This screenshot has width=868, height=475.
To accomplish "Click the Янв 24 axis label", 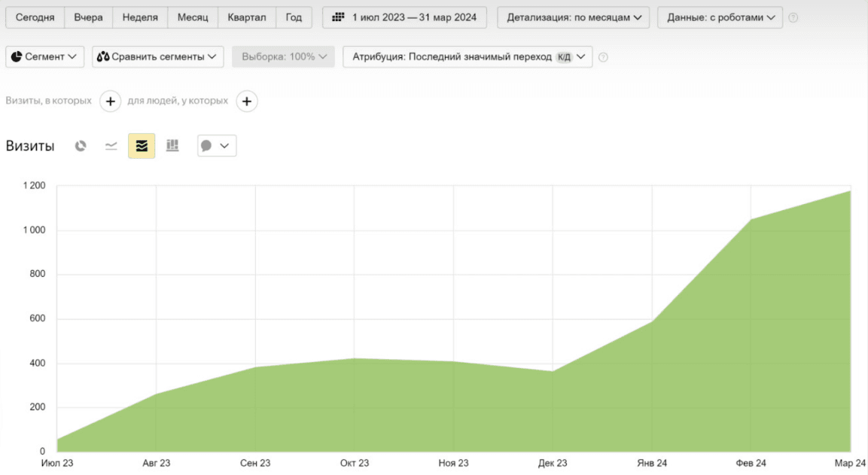I will pos(651,463).
